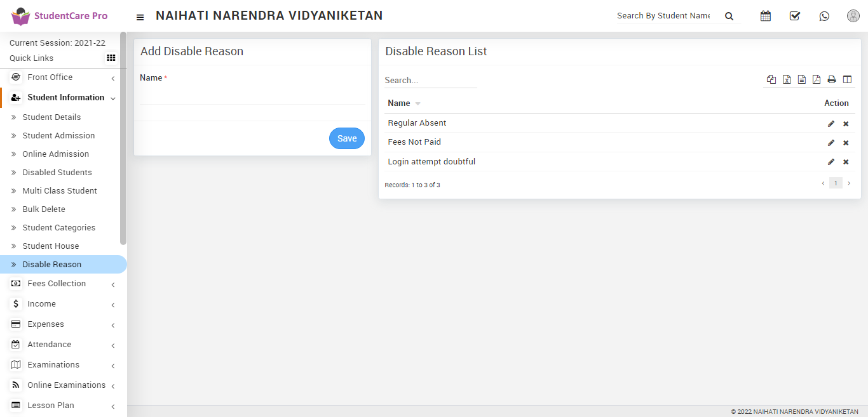Image resolution: width=868 pixels, height=417 pixels.
Task: Click the Examinations map icon
Action: click(16, 364)
